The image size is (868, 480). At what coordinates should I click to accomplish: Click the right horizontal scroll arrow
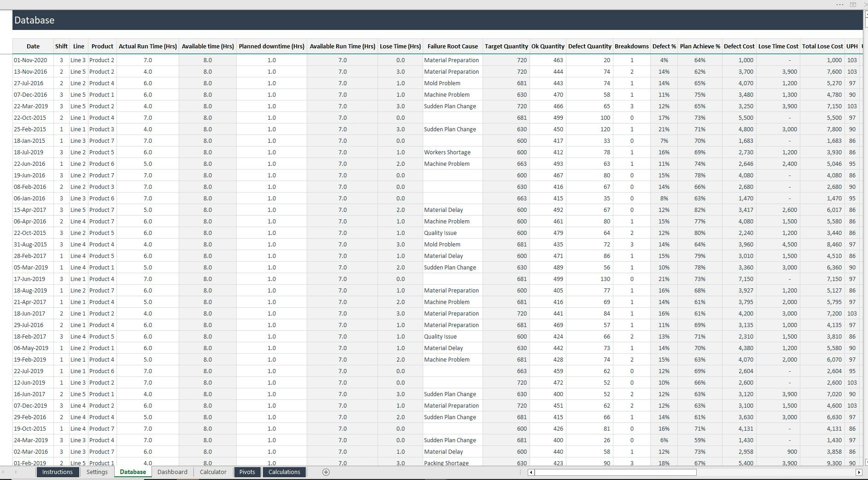pos(859,472)
